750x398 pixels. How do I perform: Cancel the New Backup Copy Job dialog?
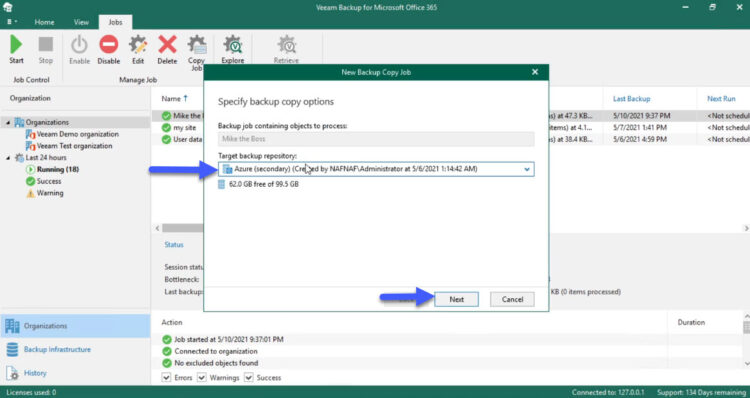tap(512, 299)
